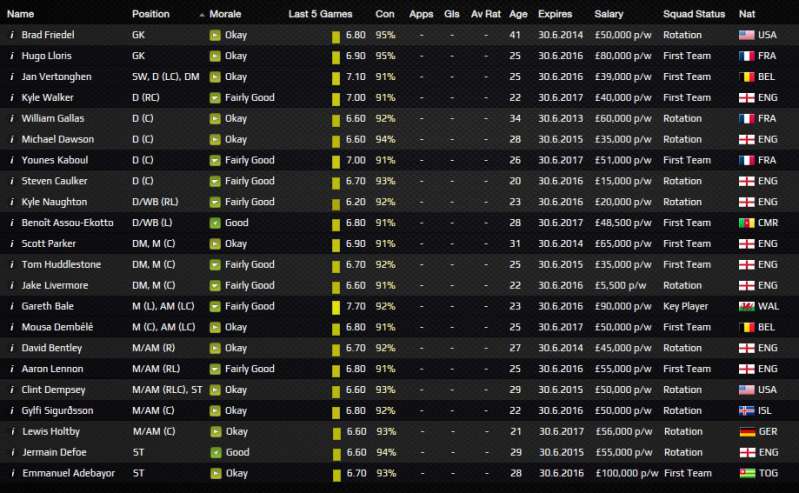Click Kyle Naughton form bar 6.20
This screenshot has height=493, width=799.
336,204
